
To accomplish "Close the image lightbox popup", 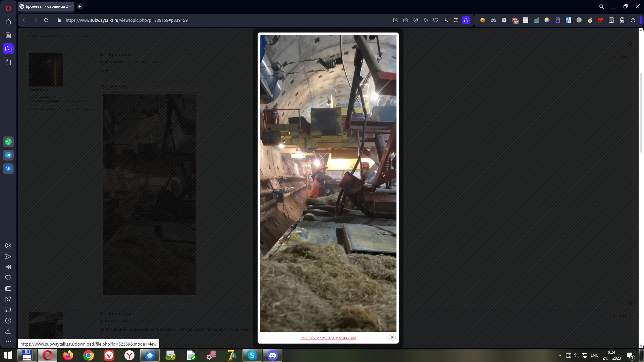I will (392, 337).
